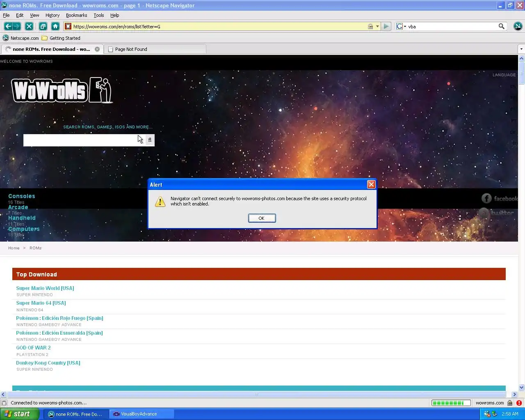525x420 pixels.
Task: Open the History menu
Action: [52, 15]
